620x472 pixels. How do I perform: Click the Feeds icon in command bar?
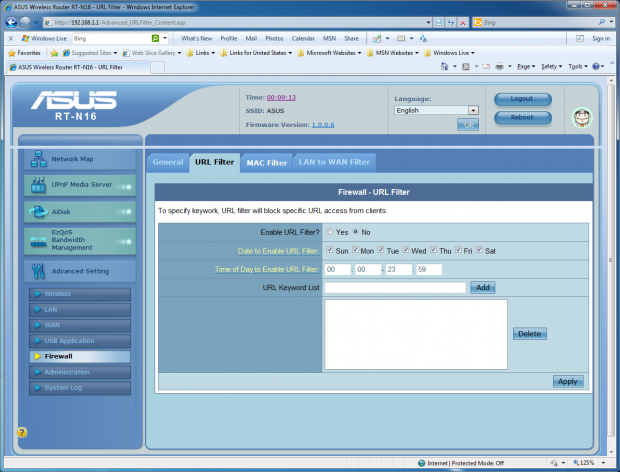466,66
